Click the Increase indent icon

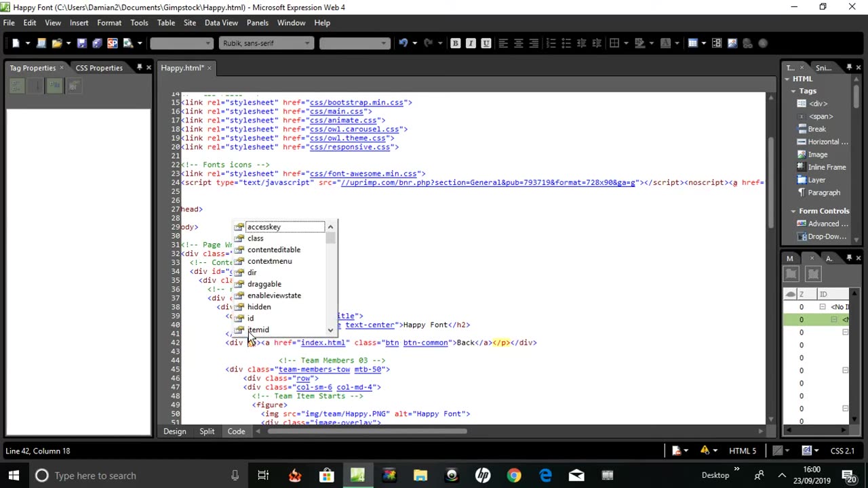click(x=596, y=43)
